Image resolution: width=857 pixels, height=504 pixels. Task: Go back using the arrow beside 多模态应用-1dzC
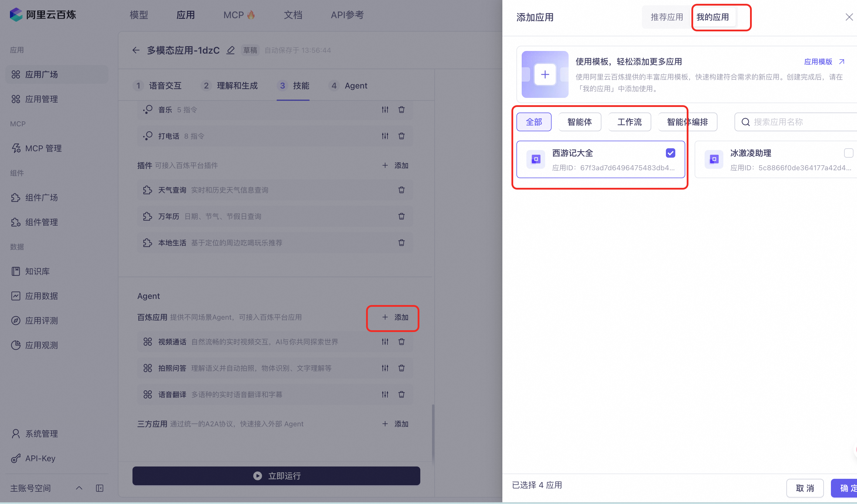click(x=136, y=50)
